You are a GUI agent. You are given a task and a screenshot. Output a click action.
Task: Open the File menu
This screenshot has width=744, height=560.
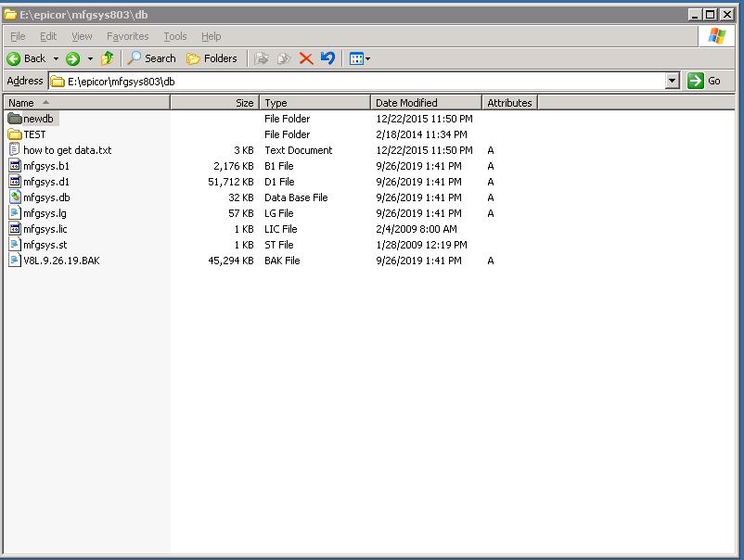tap(18, 36)
